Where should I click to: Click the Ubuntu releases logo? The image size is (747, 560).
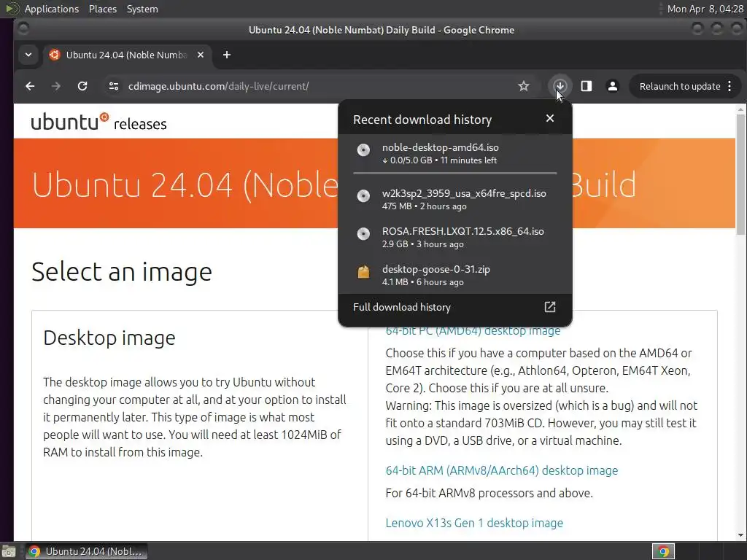[99, 122]
